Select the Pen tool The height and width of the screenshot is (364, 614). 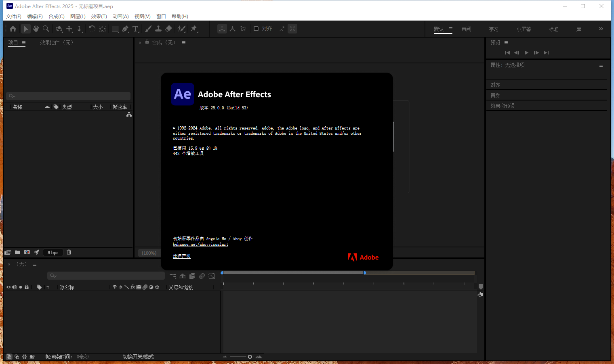click(125, 29)
